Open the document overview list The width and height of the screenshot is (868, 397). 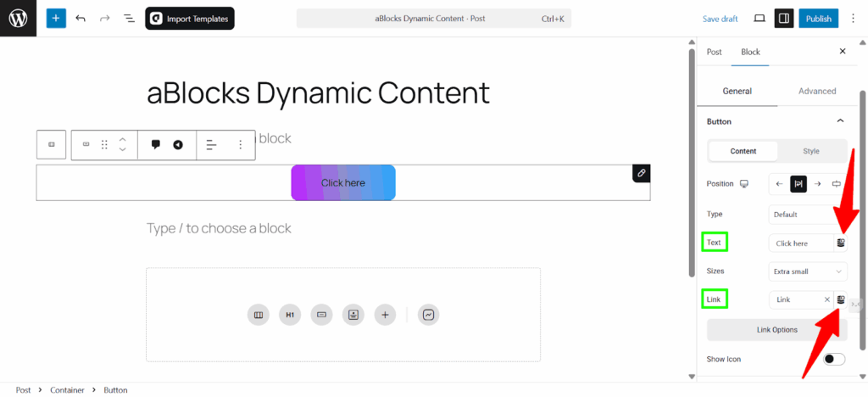click(x=129, y=19)
